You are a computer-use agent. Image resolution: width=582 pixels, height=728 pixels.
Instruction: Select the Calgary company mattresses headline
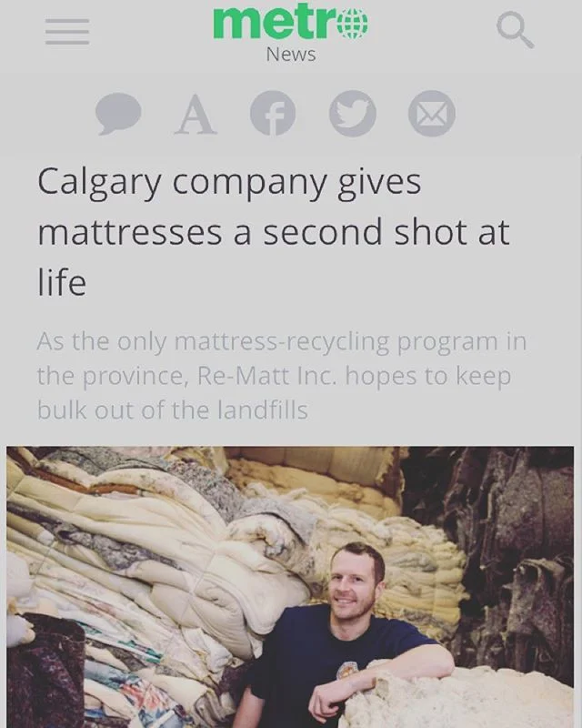point(274,232)
